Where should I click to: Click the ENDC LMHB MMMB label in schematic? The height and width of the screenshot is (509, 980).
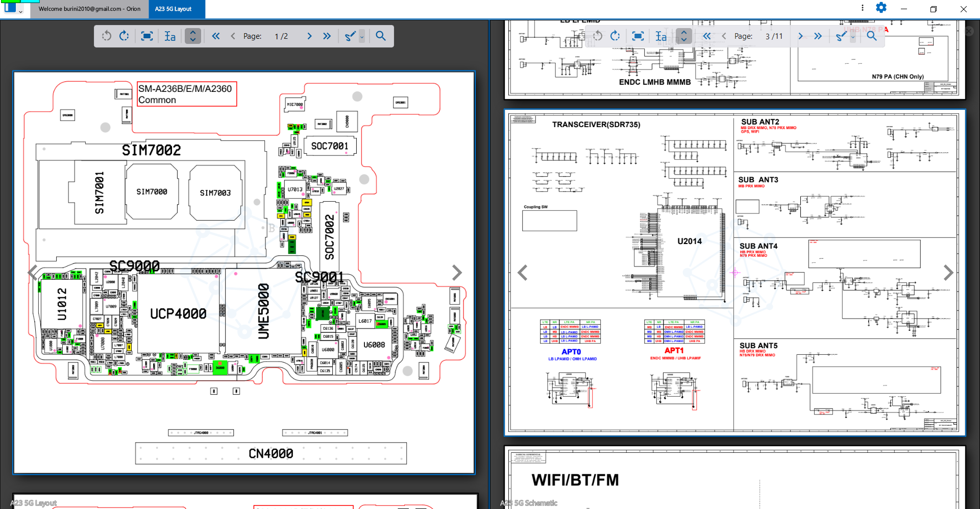(655, 82)
